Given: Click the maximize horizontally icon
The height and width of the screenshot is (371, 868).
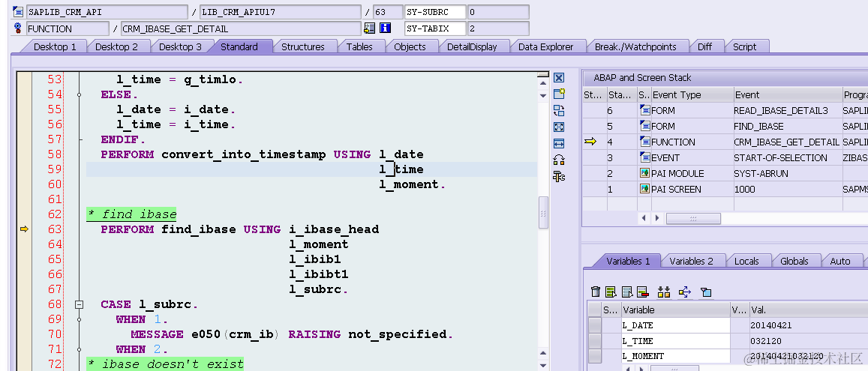Looking at the screenshot, I should point(559,144).
